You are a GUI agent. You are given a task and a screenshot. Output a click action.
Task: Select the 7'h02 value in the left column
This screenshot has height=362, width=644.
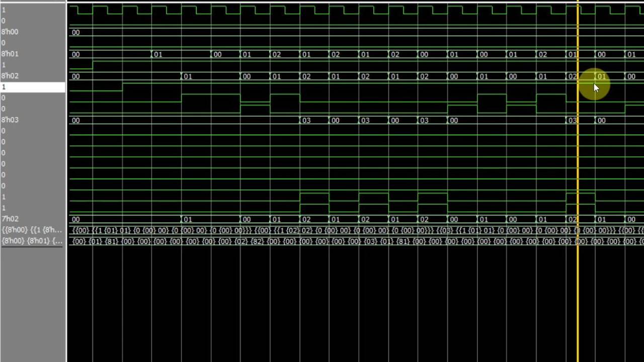10,219
